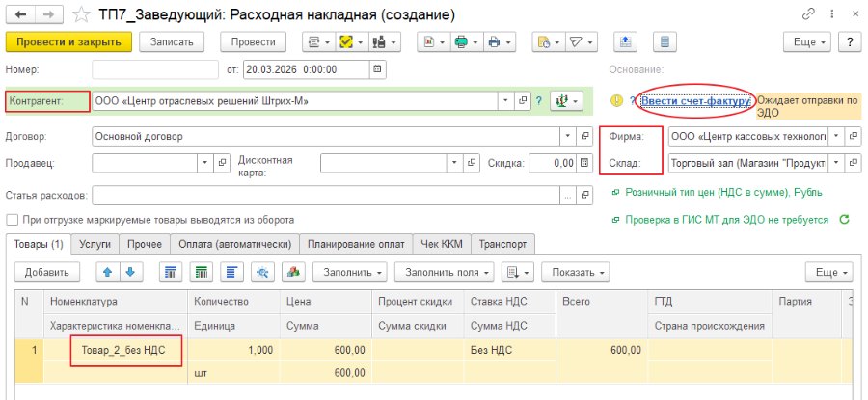Toggle маркируемые товары выводятся из оборота checkbox
Viewport: 868px width, 400px height.
pos(13,220)
